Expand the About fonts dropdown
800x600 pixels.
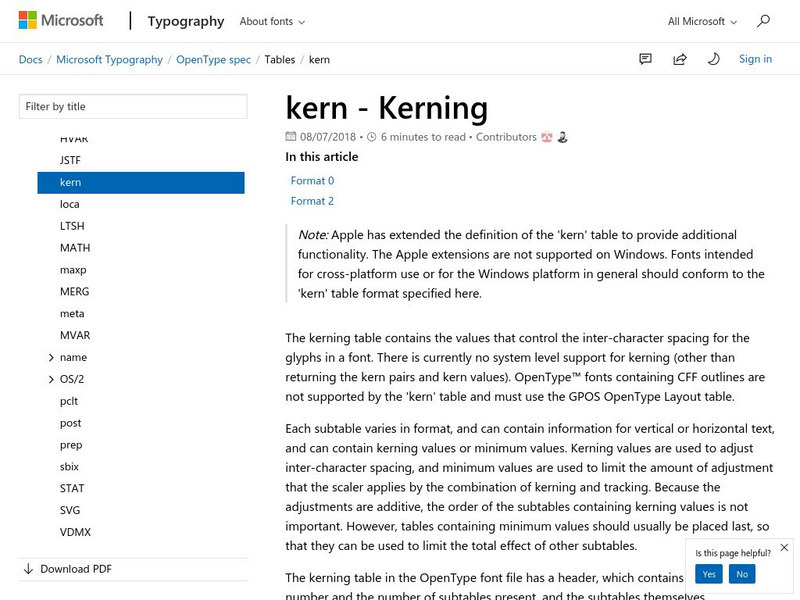point(273,21)
